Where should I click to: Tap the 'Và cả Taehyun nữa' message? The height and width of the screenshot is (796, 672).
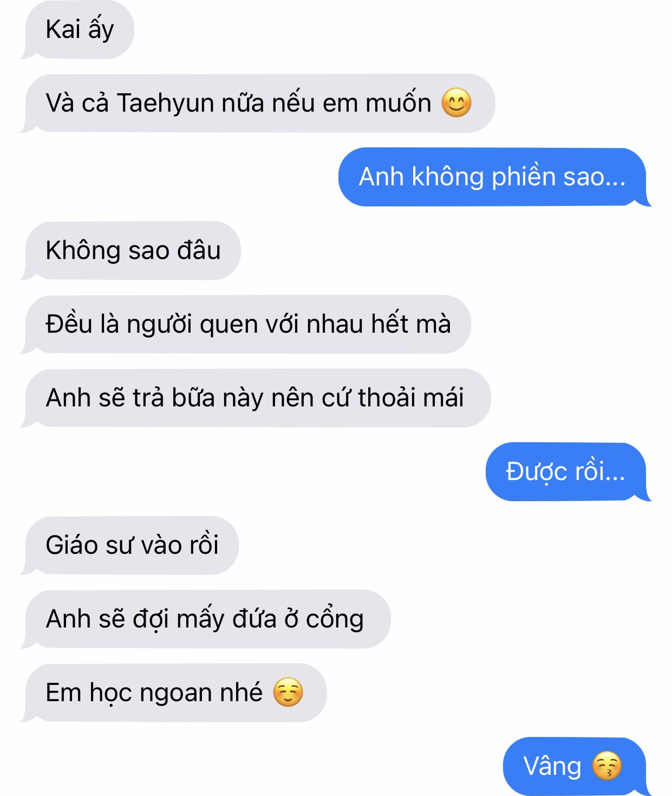point(258,103)
